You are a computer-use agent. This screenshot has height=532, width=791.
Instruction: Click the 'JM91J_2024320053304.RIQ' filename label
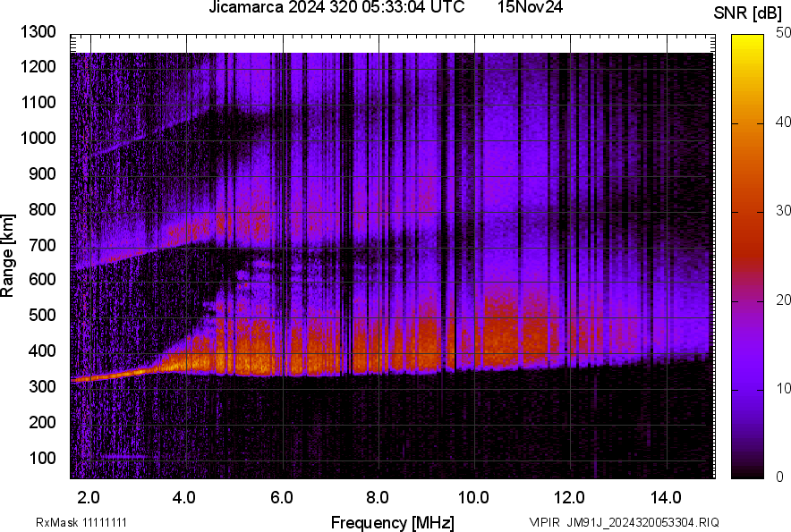click(x=642, y=522)
